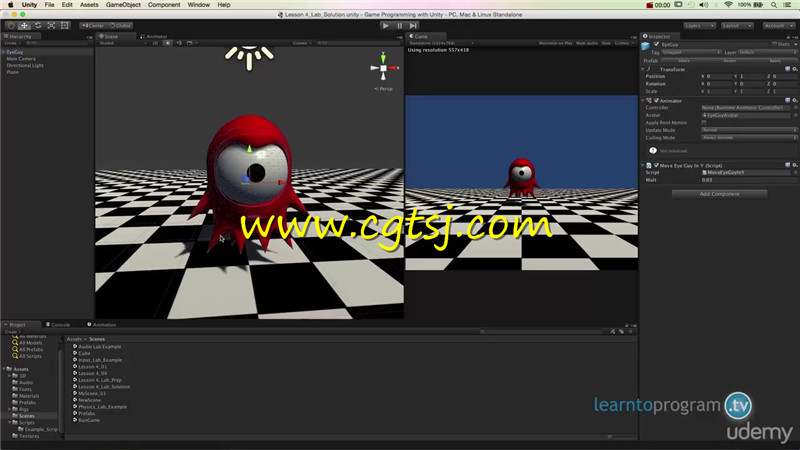Open Project Create dropdown
The image size is (800, 450).
tap(11, 332)
